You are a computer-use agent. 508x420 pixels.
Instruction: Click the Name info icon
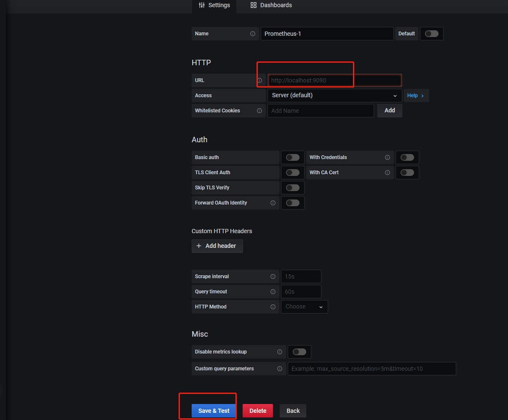click(253, 34)
